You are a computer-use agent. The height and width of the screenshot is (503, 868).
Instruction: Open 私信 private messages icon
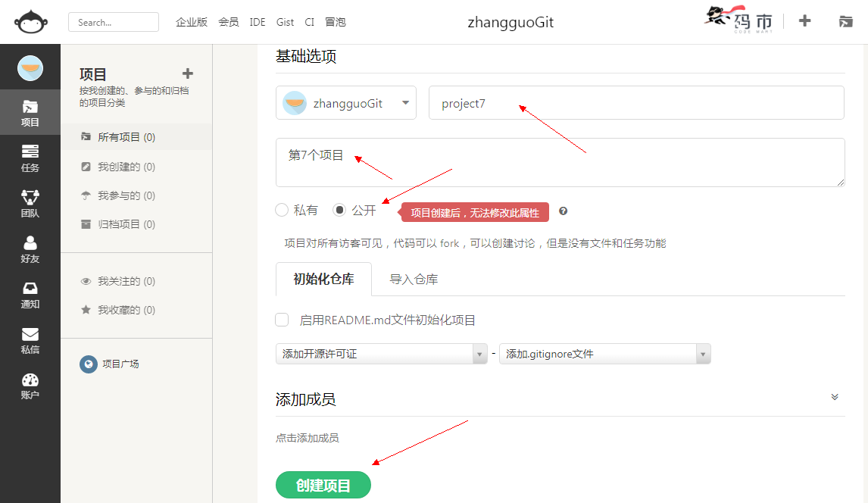tap(30, 339)
